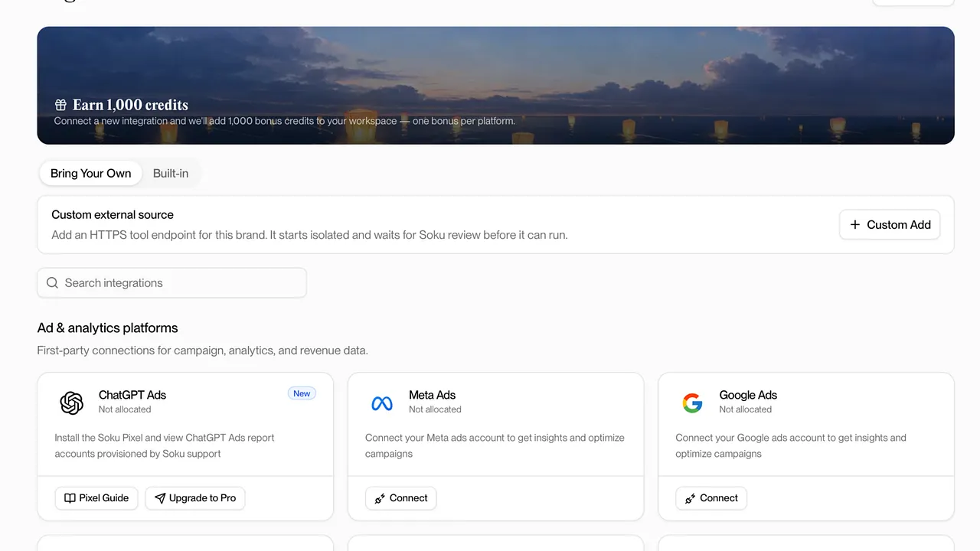Click Not allocated under Meta Ads
The image size is (980, 551).
coord(435,409)
